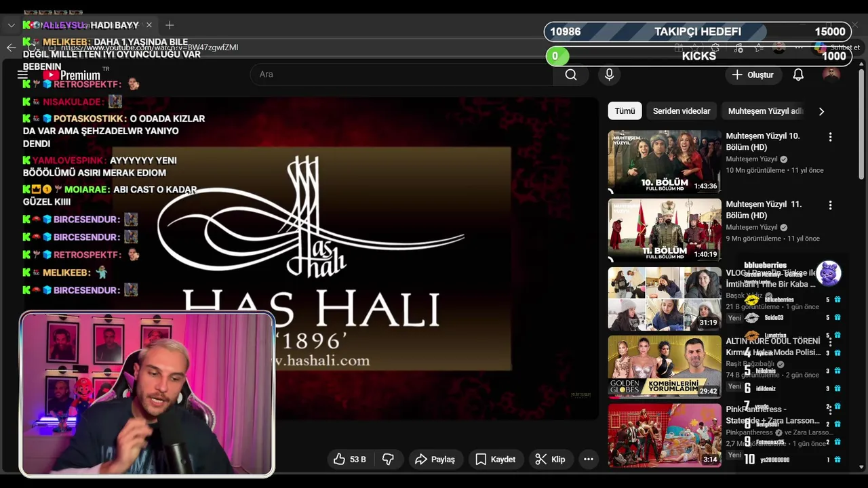The height and width of the screenshot is (488, 868).
Task: Open the VLOG video thumbnail
Action: click(665, 299)
